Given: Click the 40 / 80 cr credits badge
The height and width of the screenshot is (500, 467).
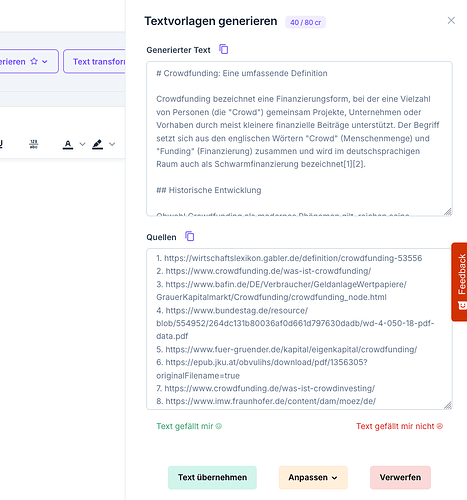Looking at the screenshot, I should pos(305,22).
